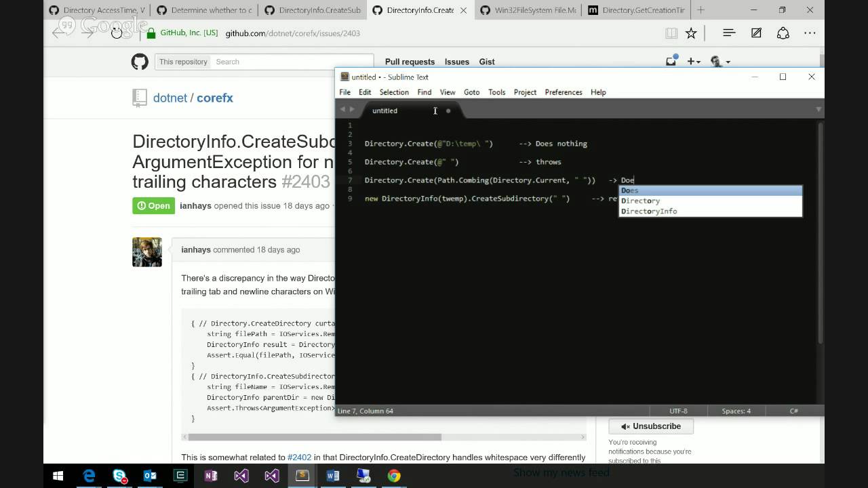Open Issues link in GitHub header
868x488 pixels.
coord(457,62)
